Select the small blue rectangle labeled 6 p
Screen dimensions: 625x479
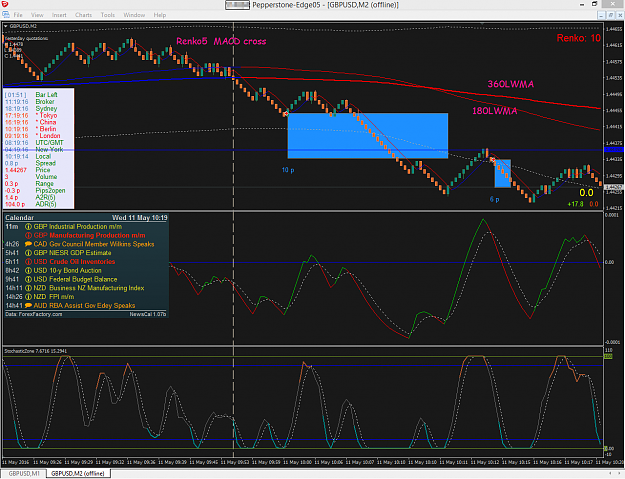tap(503, 173)
